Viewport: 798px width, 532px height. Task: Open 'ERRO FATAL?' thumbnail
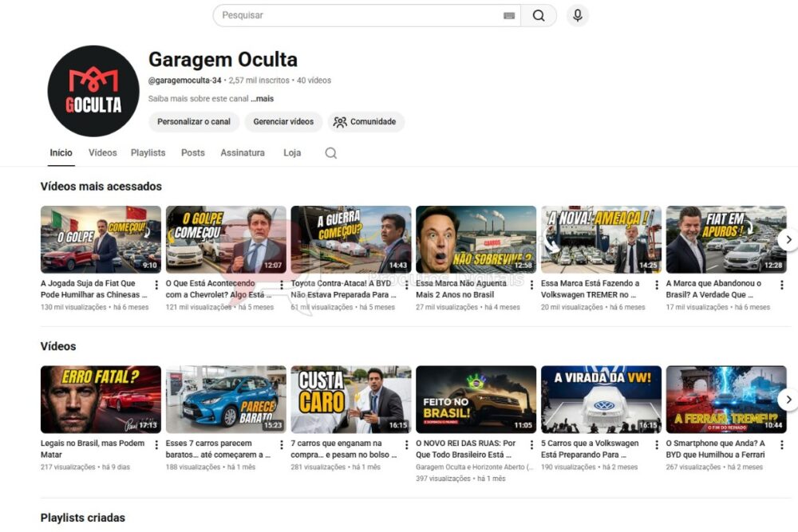tap(101, 400)
